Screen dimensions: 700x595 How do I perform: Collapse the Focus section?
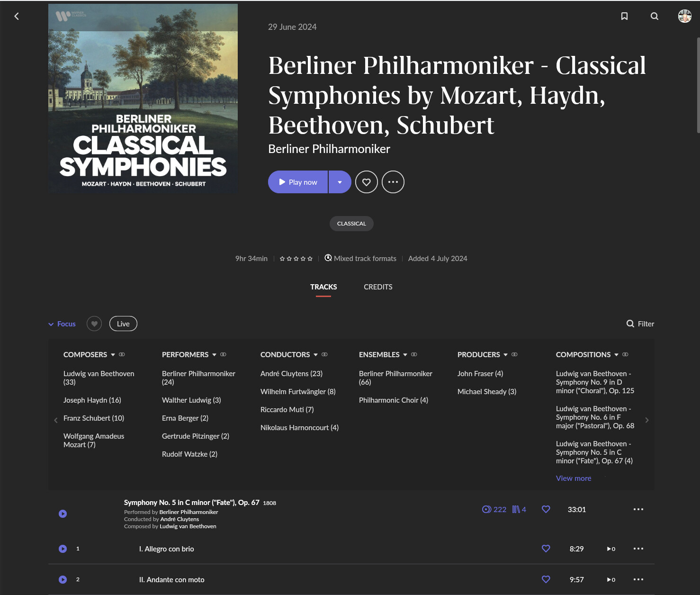pos(62,324)
